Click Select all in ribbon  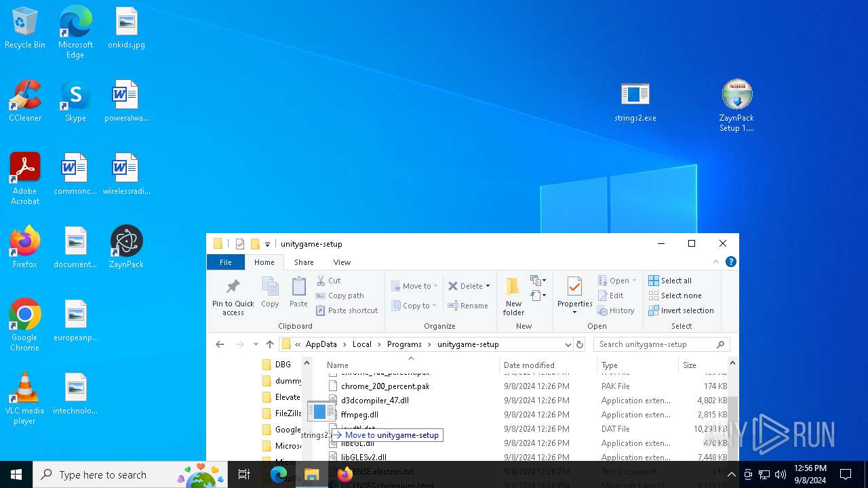pos(670,281)
